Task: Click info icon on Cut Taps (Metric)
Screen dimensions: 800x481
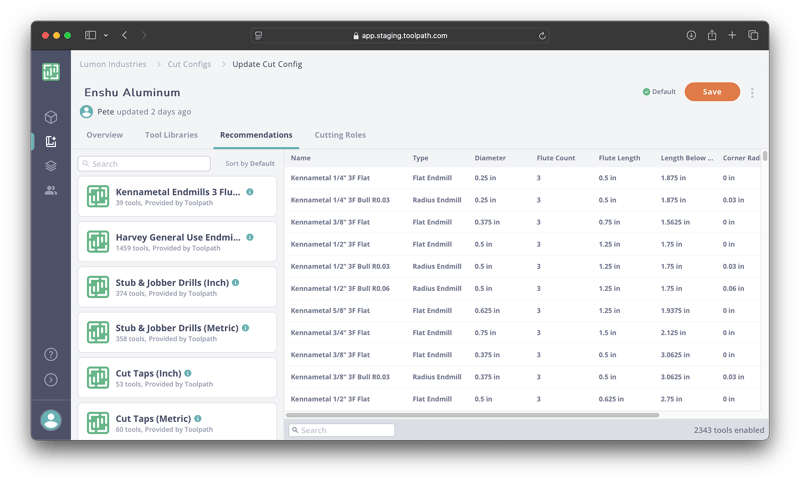Action: click(197, 419)
